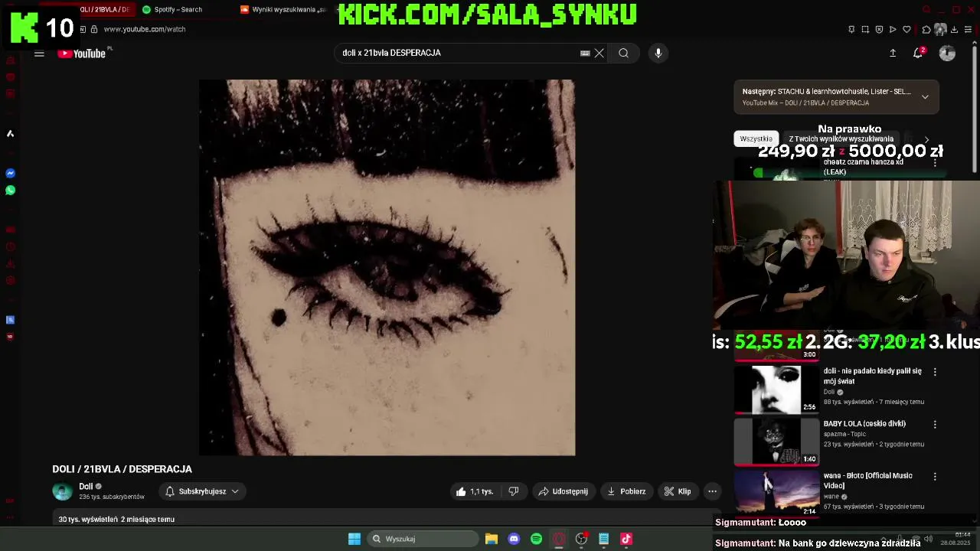
Task: Open browser easy setup menu icon
Action: (x=968, y=29)
